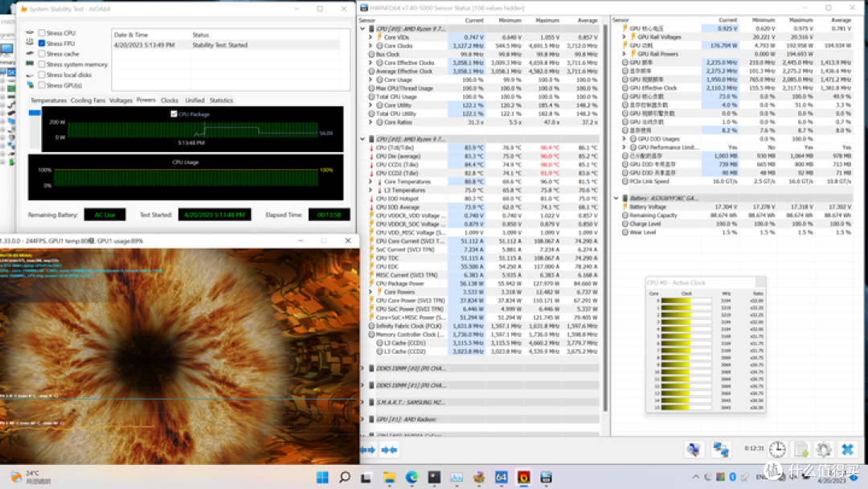
Task: Collapse the Battery sensor group
Action: pos(616,198)
